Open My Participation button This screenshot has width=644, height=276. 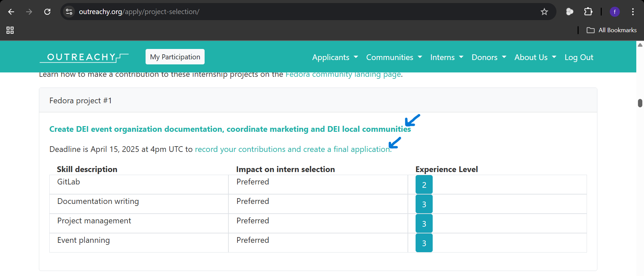(x=175, y=57)
